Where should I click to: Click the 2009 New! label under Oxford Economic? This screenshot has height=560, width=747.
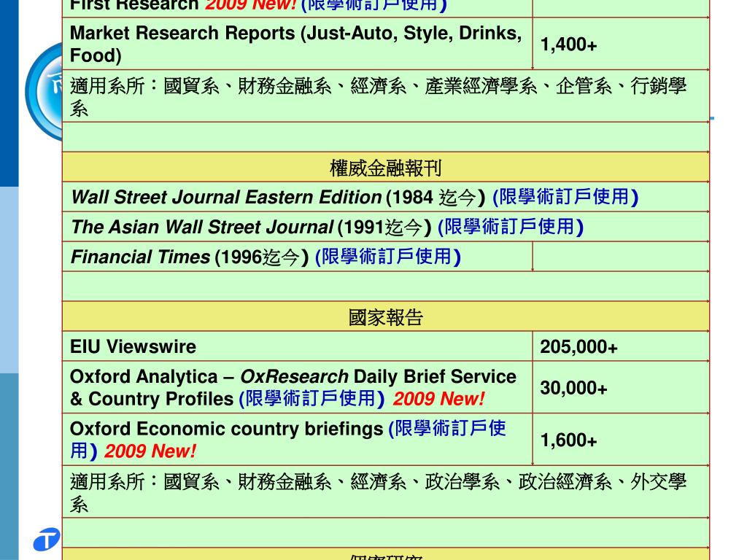point(150,451)
